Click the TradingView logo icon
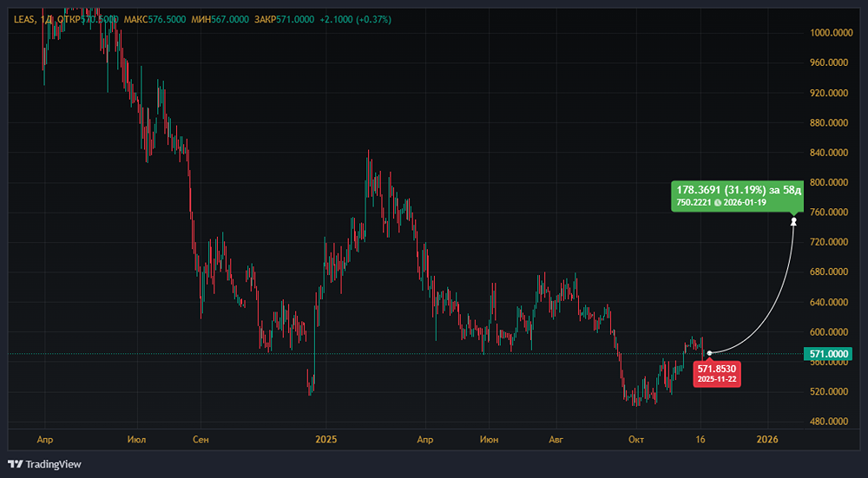The height and width of the screenshot is (478, 868). tap(16, 464)
